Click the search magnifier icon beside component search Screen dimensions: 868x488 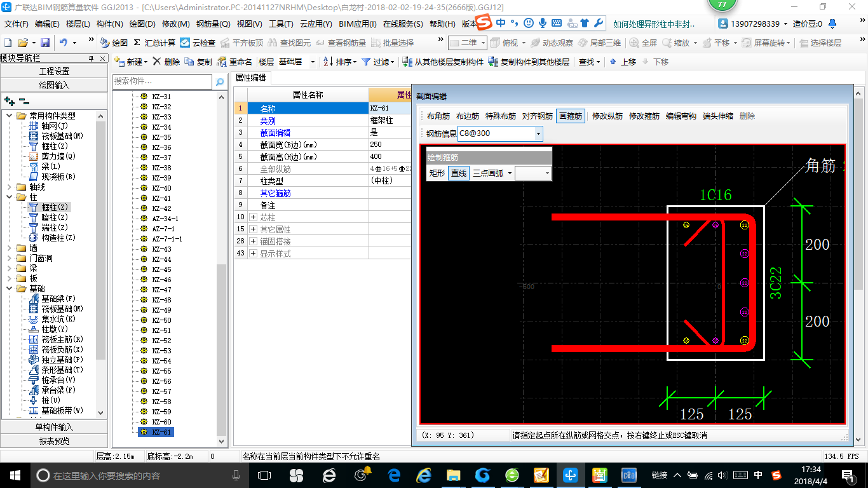pos(220,82)
